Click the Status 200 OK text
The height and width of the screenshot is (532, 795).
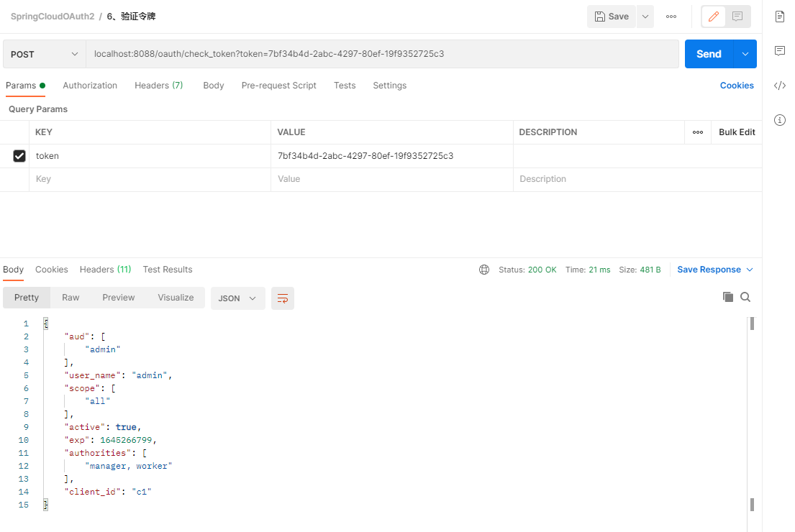527,270
